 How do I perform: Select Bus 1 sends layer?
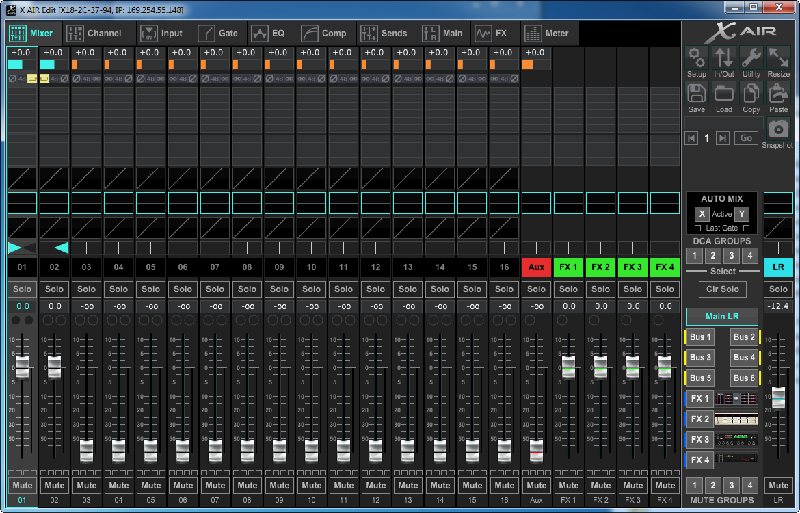coord(700,337)
